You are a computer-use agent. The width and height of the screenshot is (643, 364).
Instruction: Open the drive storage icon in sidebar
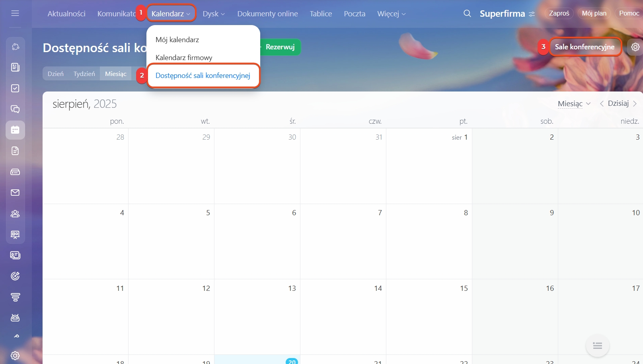click(15, 172)
